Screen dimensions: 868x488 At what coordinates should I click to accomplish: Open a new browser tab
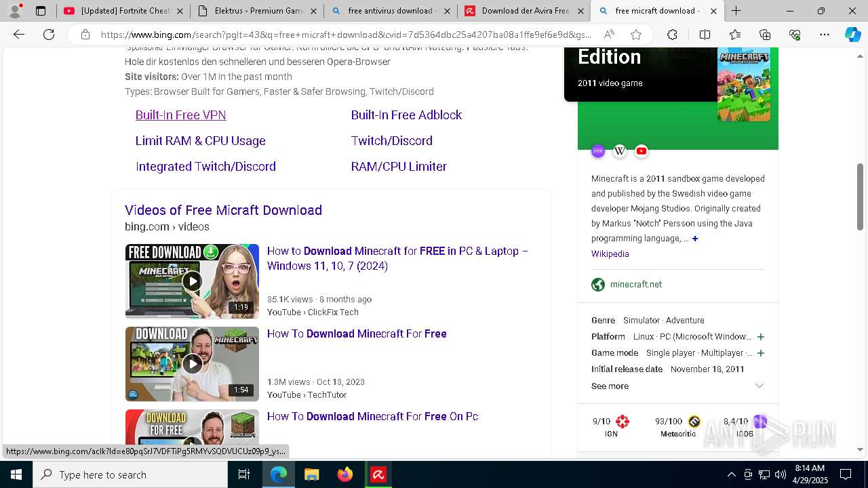pyautogui.click(x=736, y=11)
